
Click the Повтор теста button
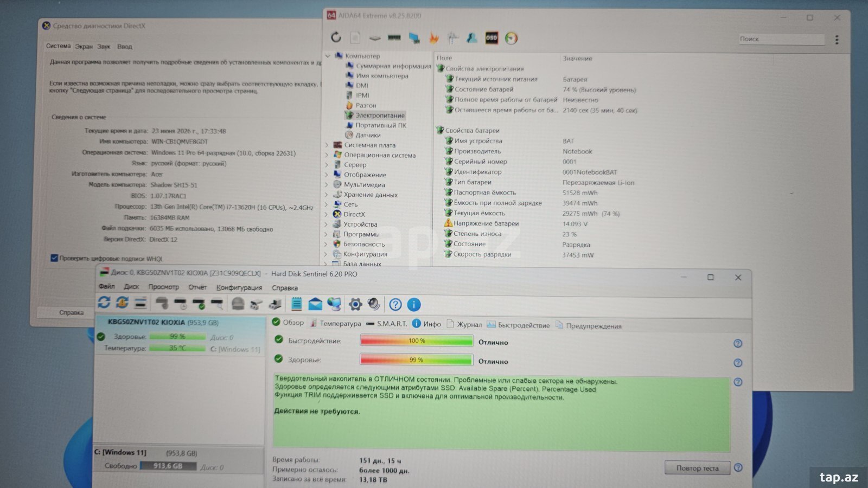coord(697,468)
